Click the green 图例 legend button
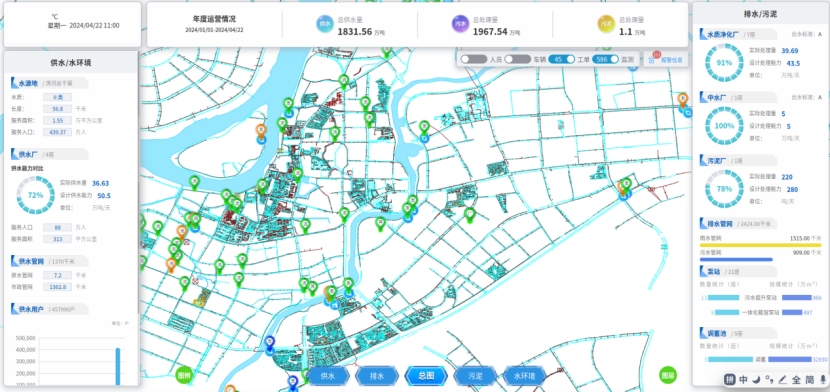 click(184, 375)
